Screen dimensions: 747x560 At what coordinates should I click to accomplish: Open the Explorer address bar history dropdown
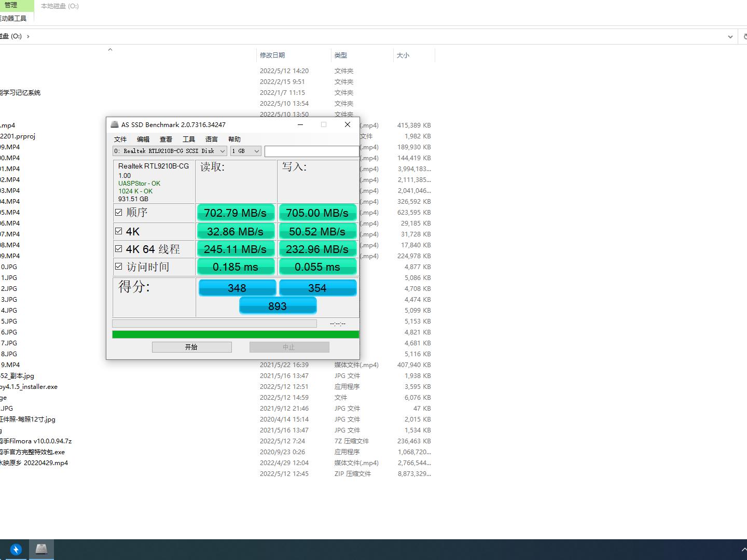tap(730, 36)
